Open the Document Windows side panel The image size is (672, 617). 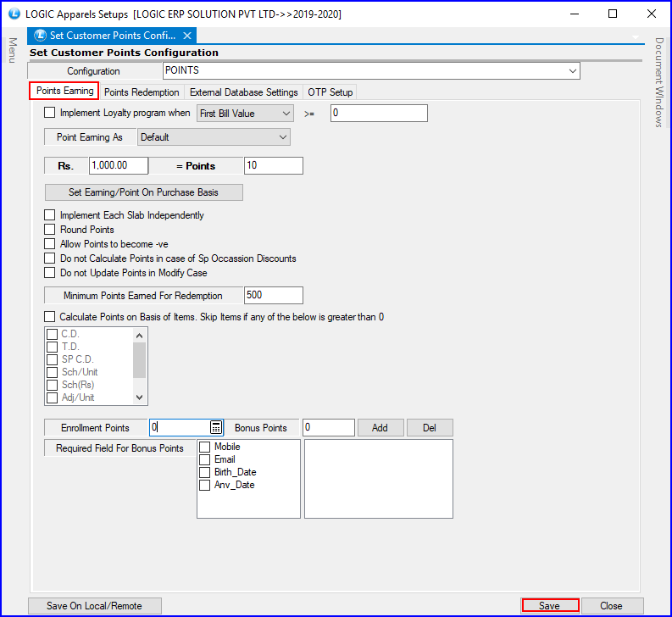click(659, 82)
